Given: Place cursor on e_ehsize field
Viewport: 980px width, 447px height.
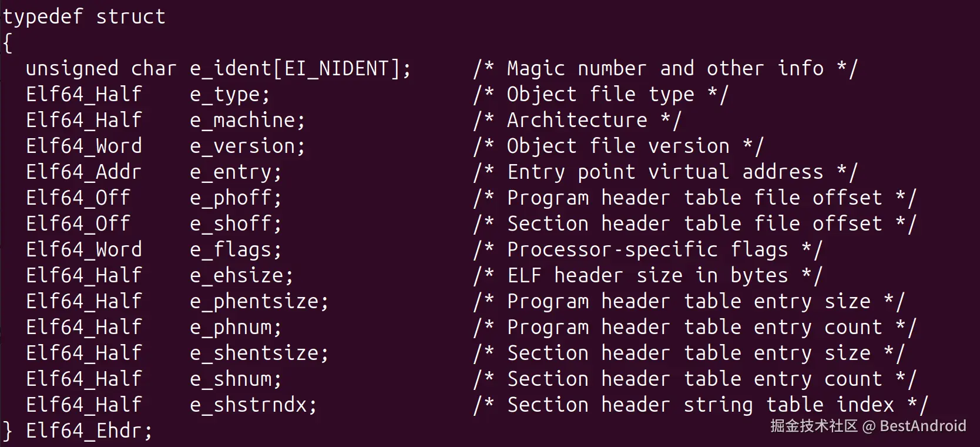Looking at the screenshot, I should (241, 276).
